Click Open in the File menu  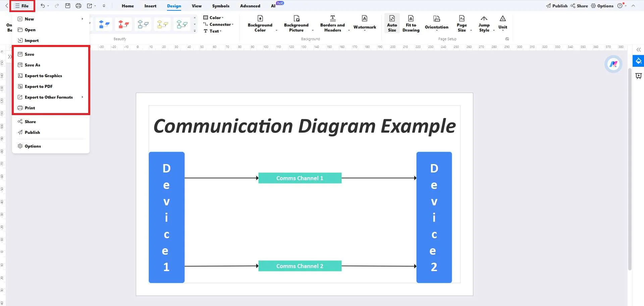tap(51, 30)
